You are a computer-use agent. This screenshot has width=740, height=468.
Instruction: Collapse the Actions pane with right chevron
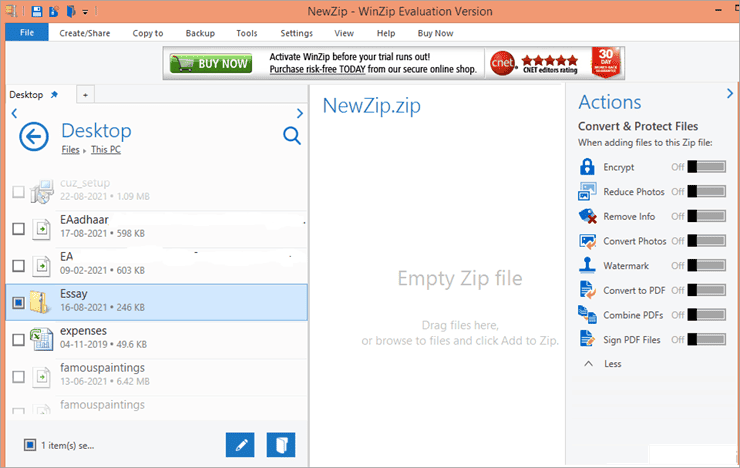(730, 93)
